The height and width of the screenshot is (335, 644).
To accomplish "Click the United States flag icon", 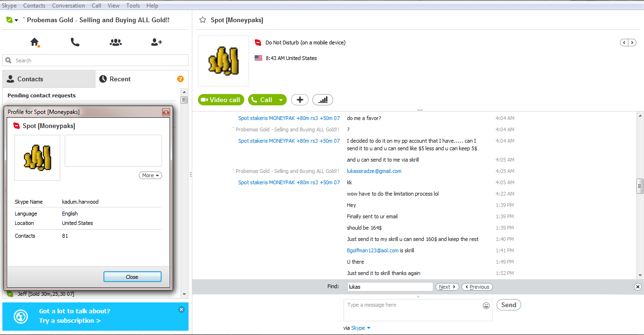I will (x=258, y=58).
